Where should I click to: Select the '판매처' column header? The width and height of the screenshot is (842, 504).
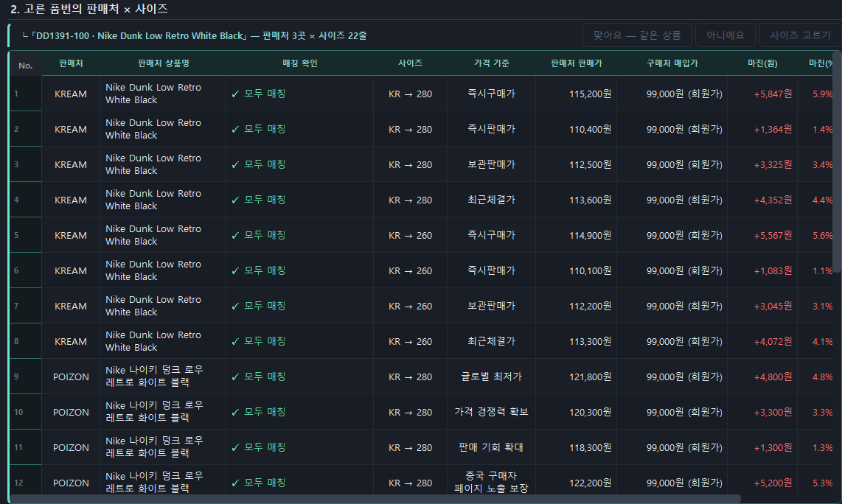tap(71, 63)
